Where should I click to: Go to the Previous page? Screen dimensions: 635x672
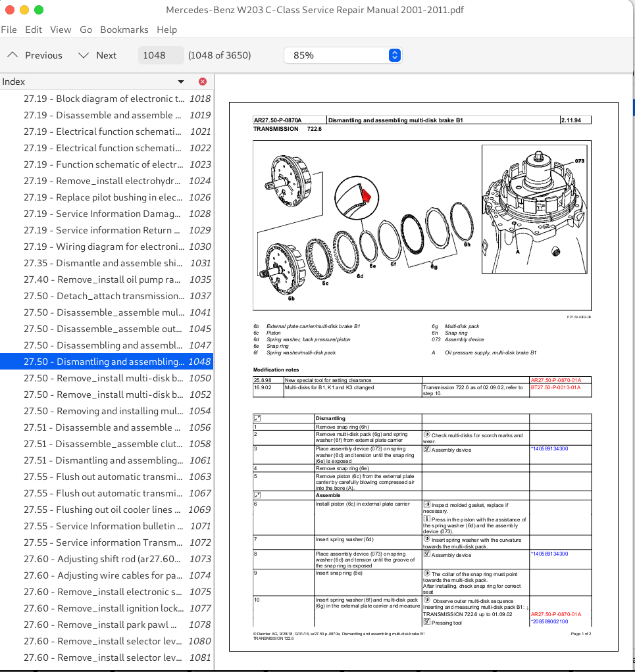tap(35, 55)
